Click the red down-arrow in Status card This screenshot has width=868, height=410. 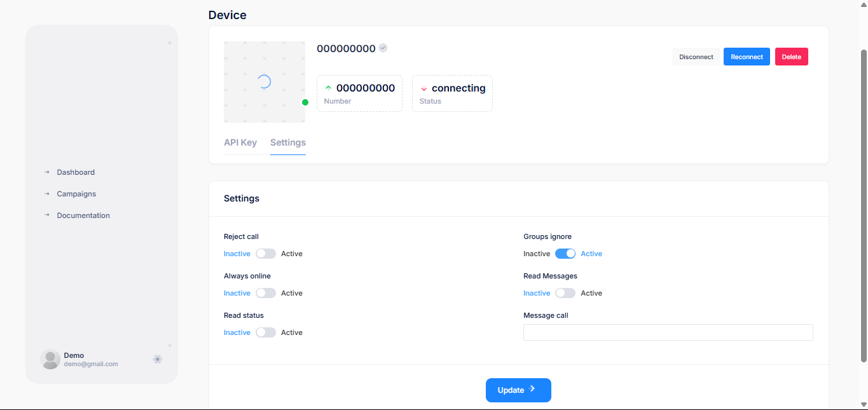point(424,88)
